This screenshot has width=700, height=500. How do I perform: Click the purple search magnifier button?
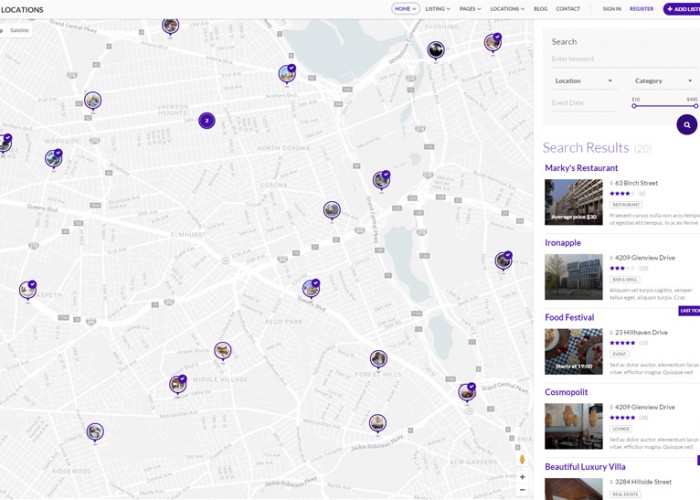(687, 125)
